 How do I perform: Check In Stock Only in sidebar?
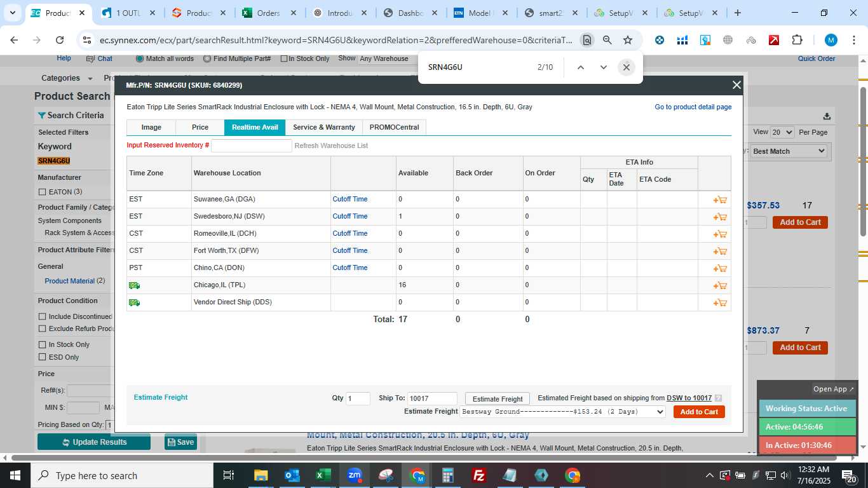(x=42, y=344)
